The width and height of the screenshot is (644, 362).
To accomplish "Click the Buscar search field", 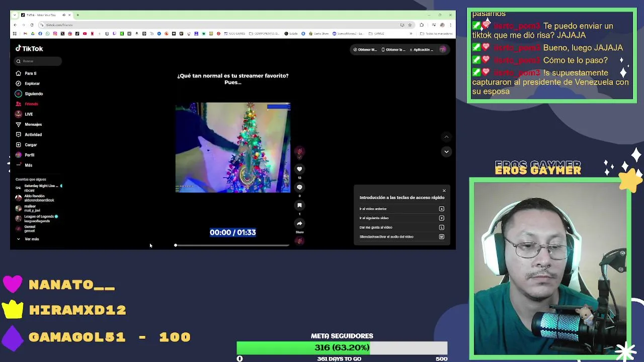I will click(x=38, y=61).
